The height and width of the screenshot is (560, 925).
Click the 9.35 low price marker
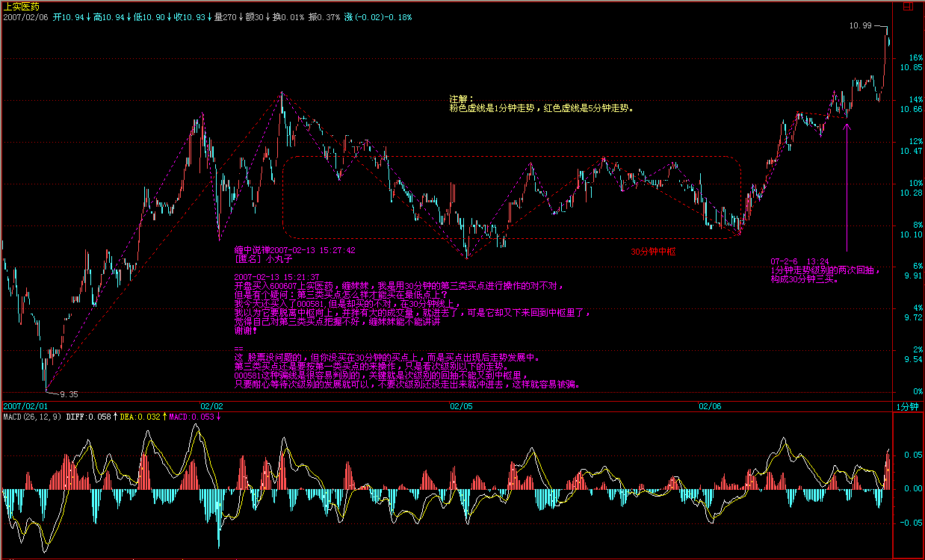[x=69, y=393]
